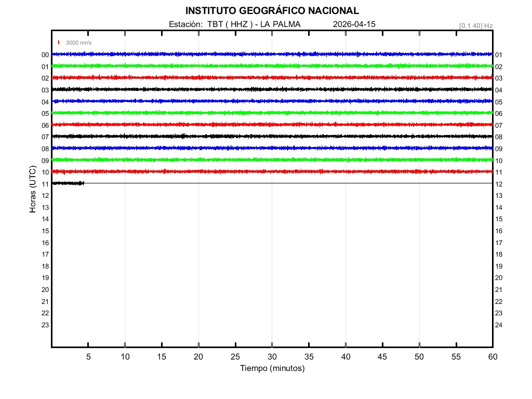The width and height of the screenshot is (532, 399).
Task: Click the 24 hour label on right axis
Action: click(x=499, y=325)
